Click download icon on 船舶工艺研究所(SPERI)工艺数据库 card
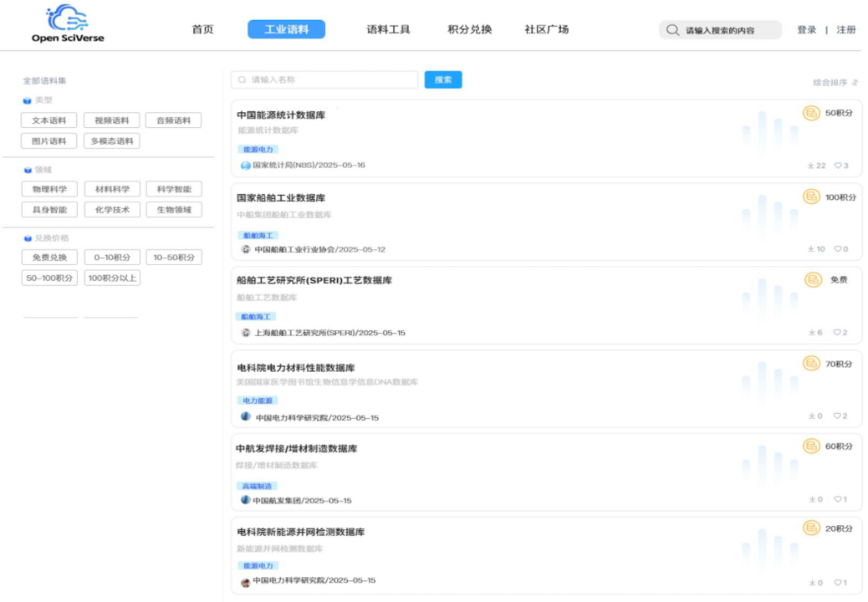 811,333
